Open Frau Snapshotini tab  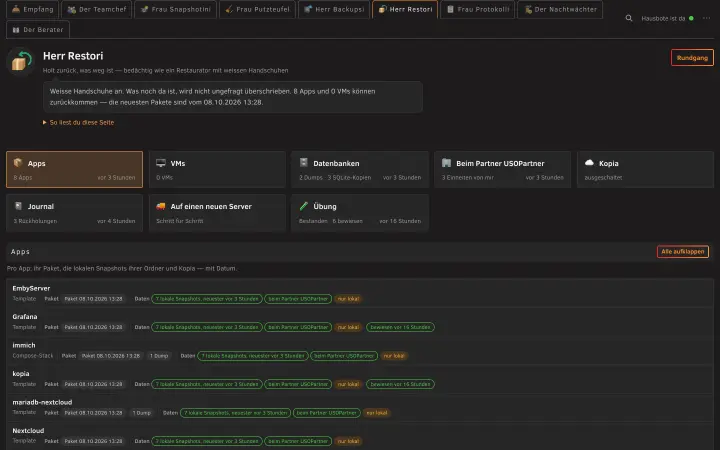click(175, 9)
